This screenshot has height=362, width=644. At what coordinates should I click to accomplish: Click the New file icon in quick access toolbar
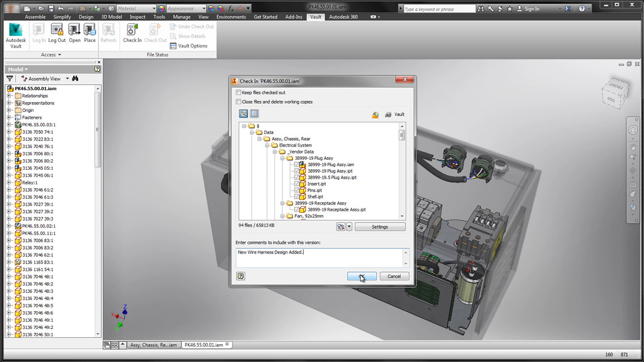pos(27,8)
